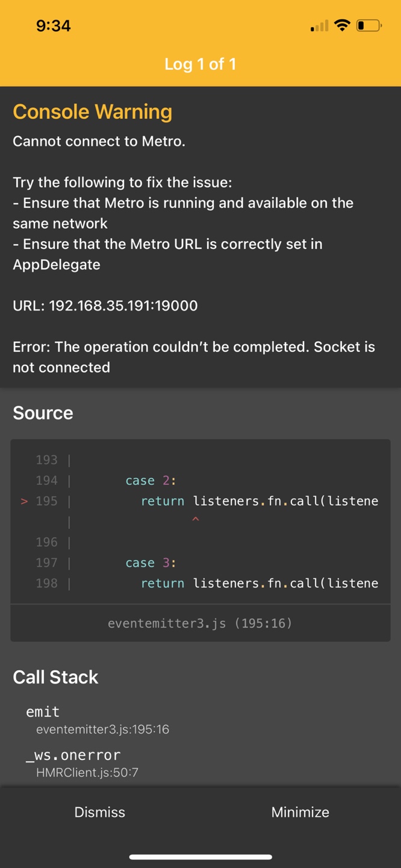Viewport: 401px width, 868px height.
Task: Tap the red error arrow at line 195
Action: pyautogui.click(x=24, y=501)
